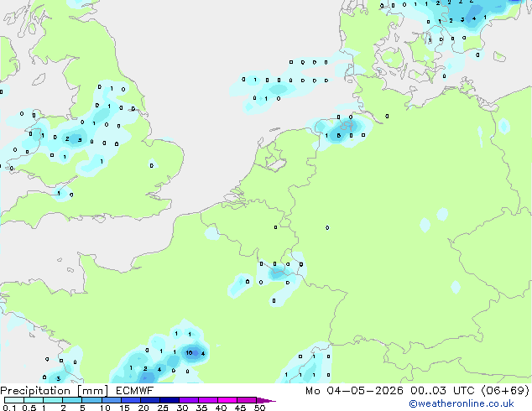The height and width of the screenshot is (411, 532).
Task: Select the 0.5–1 mm legend color swatch
Action: click(34, 400)
